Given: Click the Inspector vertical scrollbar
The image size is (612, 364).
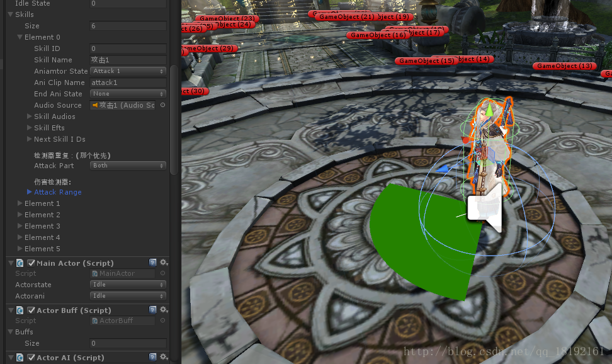Looking at the screenshot, I should click(174, 120).
